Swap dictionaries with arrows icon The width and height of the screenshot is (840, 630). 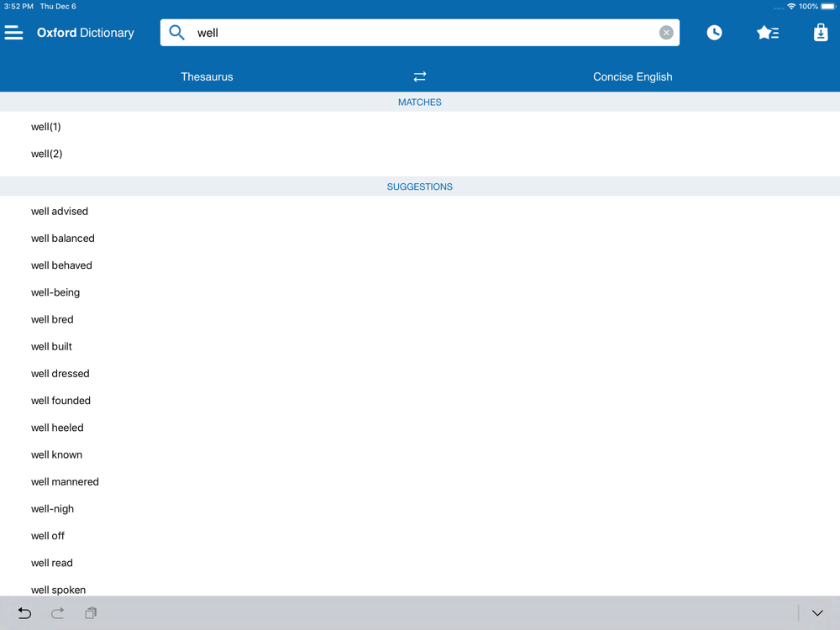point(419,76)
